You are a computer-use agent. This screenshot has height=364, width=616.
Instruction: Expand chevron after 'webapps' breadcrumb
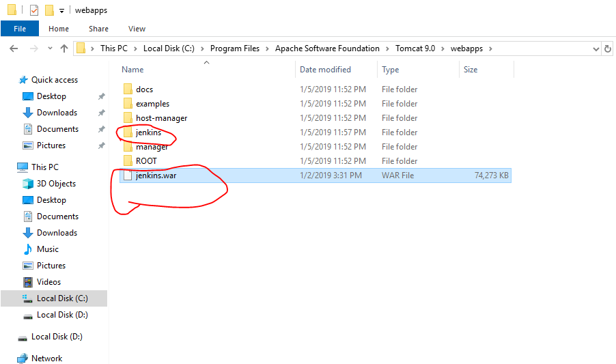(490, 48)
